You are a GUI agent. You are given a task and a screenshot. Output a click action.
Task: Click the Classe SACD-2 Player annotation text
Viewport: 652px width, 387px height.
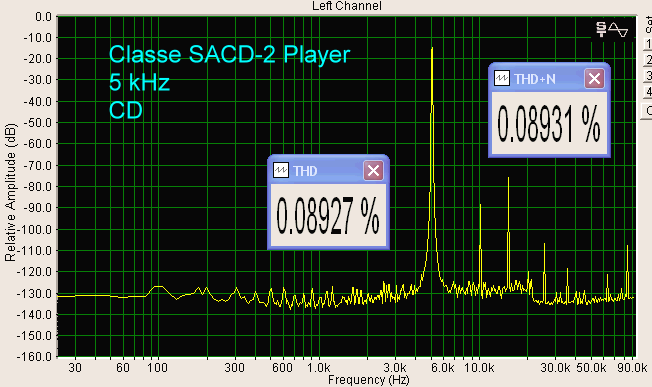tap(230, 54)
